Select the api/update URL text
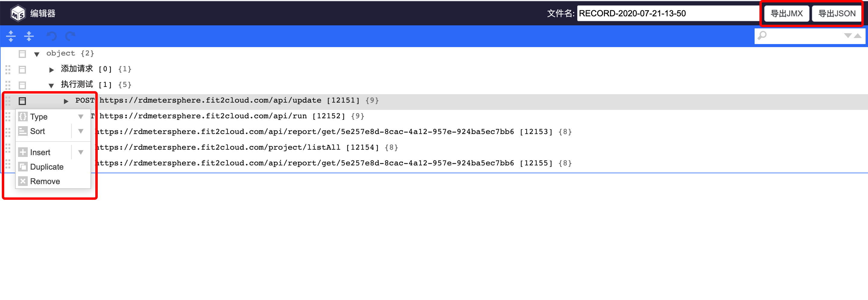 [211, 101]
